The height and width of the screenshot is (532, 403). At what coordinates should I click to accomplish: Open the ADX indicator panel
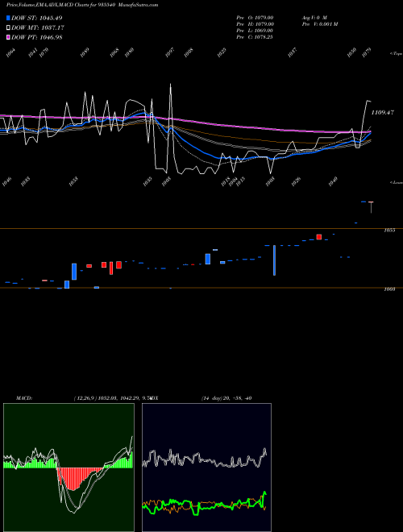coord(207,468)
